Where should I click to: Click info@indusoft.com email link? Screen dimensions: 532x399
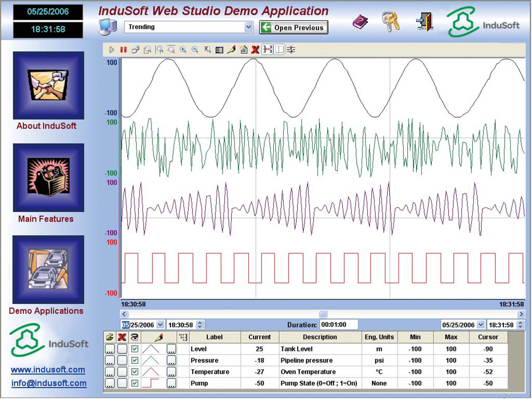point(49,383)
